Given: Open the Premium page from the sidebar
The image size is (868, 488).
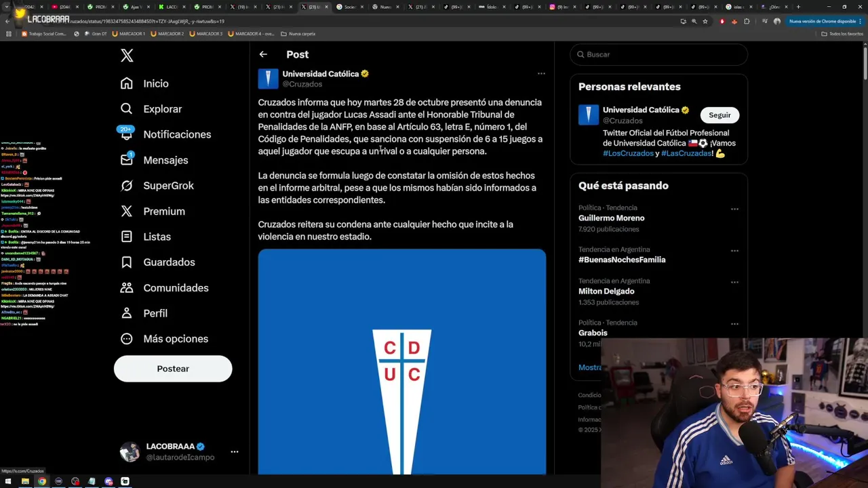Looking at the screenshot, I should coord(153,211).
